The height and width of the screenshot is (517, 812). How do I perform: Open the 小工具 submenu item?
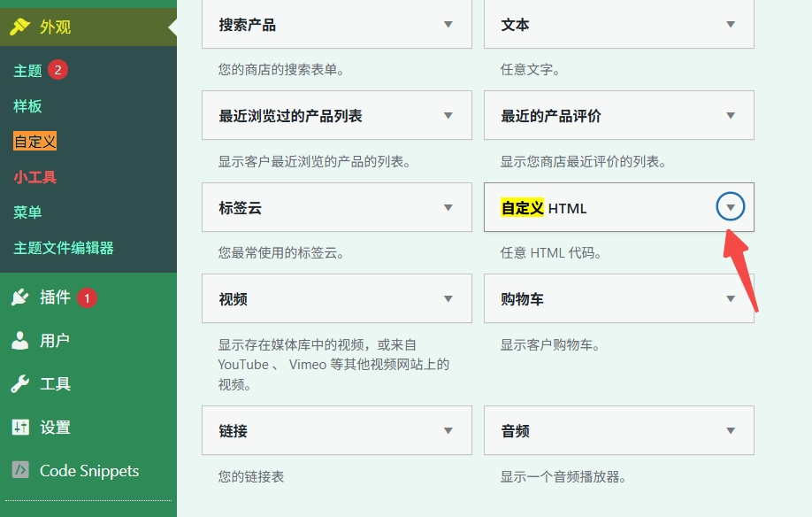pyautogui.click(x=35, y=177)
